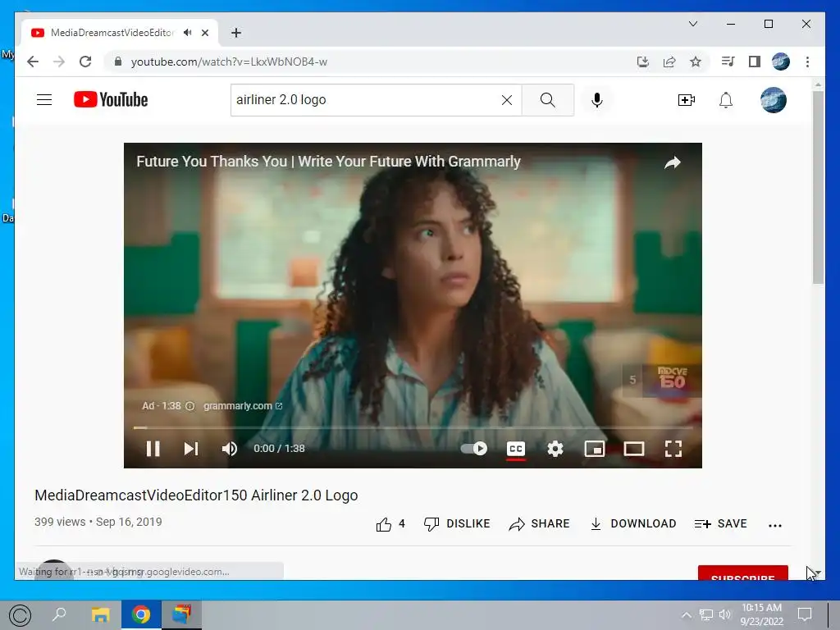This screenshot has height=630, width=840.
Task: Click the ad info icon beside Ad 1:38
Action: point(189,406)
